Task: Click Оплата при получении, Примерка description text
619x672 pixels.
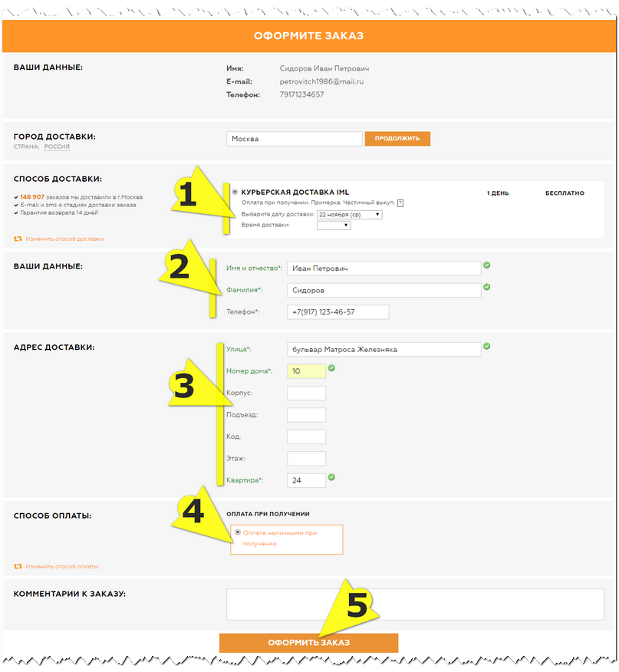Action: point(318,203)
